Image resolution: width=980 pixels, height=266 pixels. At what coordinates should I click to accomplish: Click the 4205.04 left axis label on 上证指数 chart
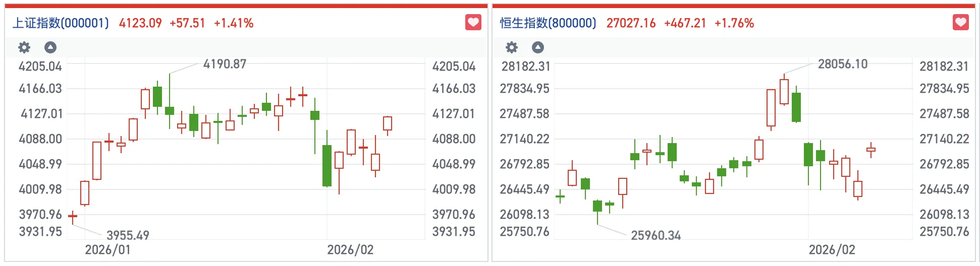40,66
